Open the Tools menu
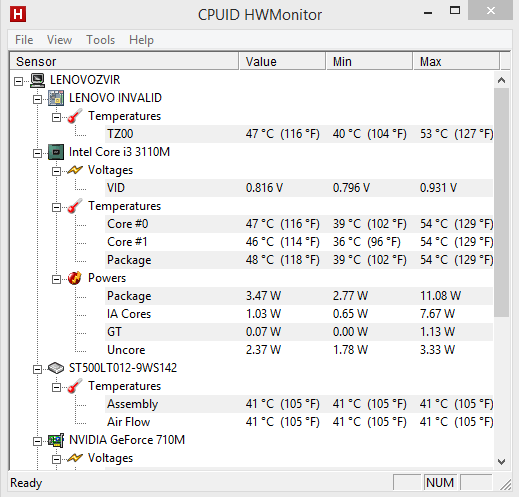 [x=100, y=40]
